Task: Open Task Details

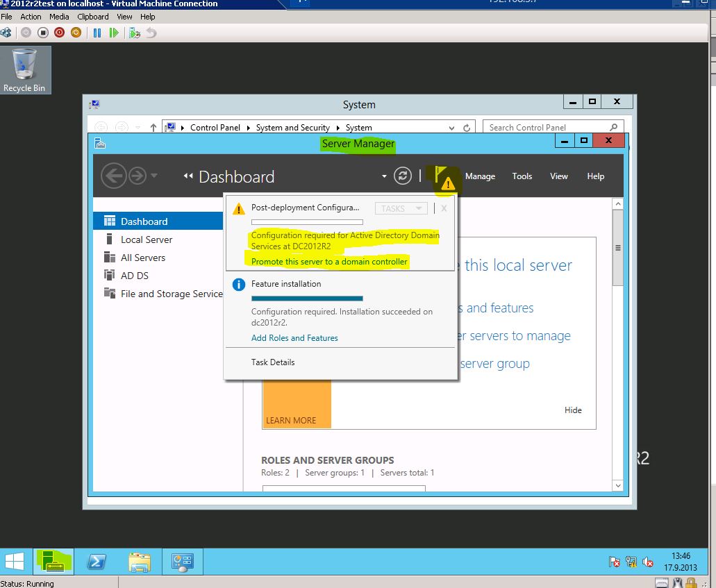Action: click(x=273, y=362)
